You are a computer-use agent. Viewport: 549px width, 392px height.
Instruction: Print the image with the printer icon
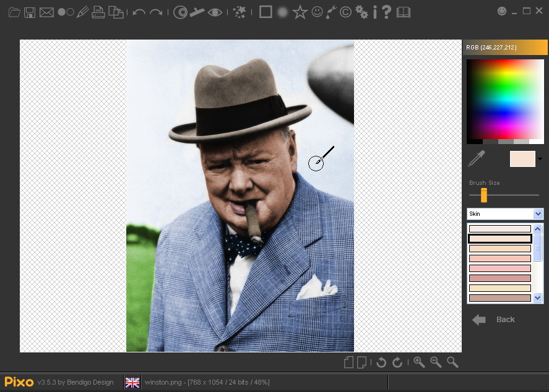98,12
